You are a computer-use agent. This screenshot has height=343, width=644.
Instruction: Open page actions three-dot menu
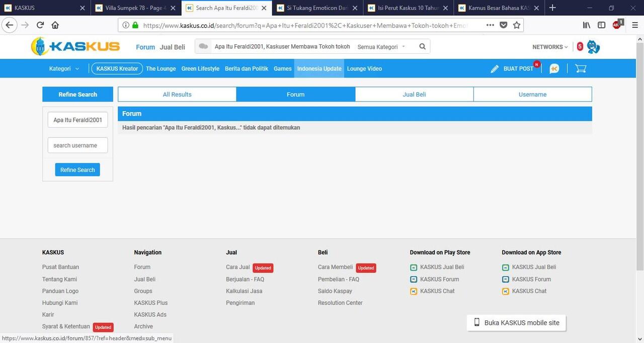click(x=490, y=25)
